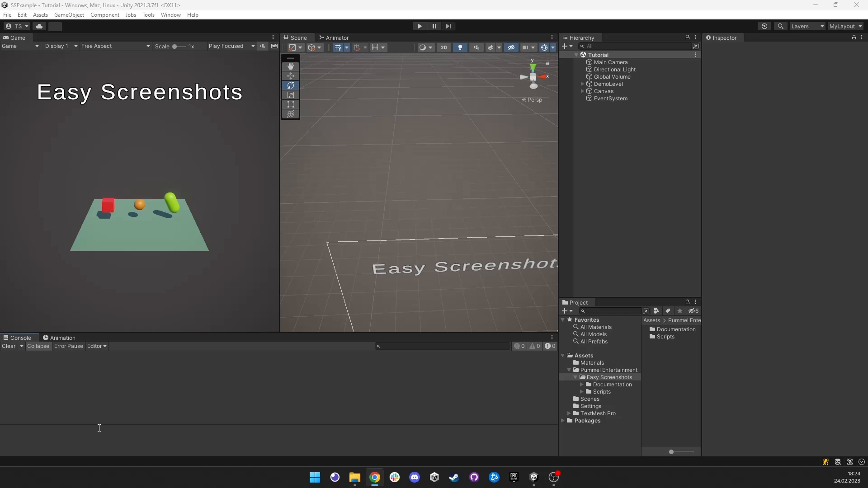Viewport: 868px width, 488px height.
Task: Open the cloud services icon
Action: pyautogui.click(x=39, y=26)
